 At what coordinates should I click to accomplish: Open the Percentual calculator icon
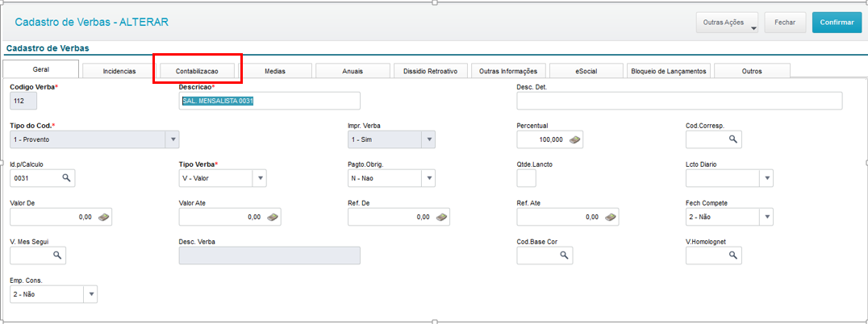click(576, 140)
